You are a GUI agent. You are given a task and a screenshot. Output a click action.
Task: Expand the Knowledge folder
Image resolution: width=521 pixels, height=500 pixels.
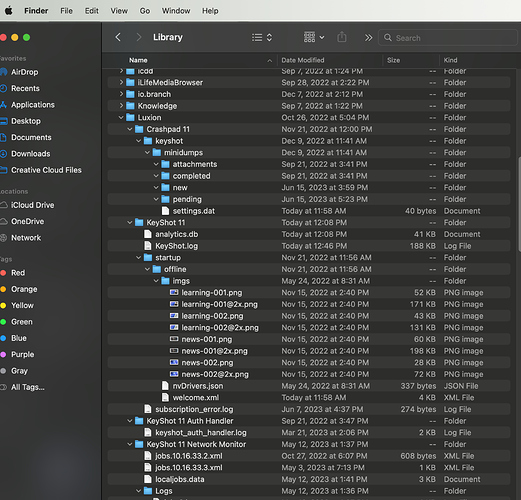121,106
